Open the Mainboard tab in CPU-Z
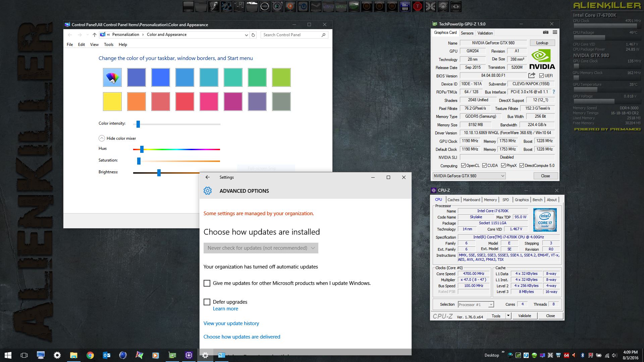The height and width of the screenshot is (362, 644). click(x=471, y=200)
